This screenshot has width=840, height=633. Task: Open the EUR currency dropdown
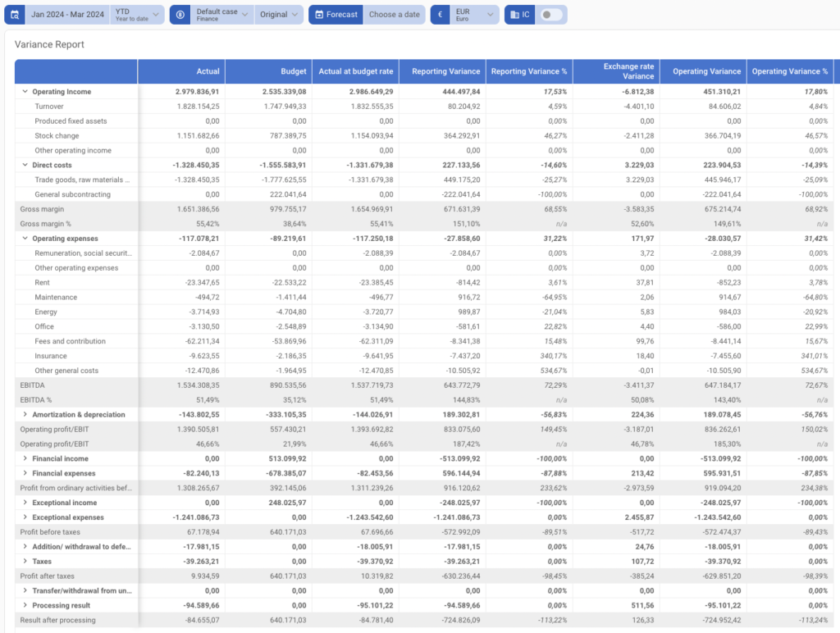(x=475, y=15)
